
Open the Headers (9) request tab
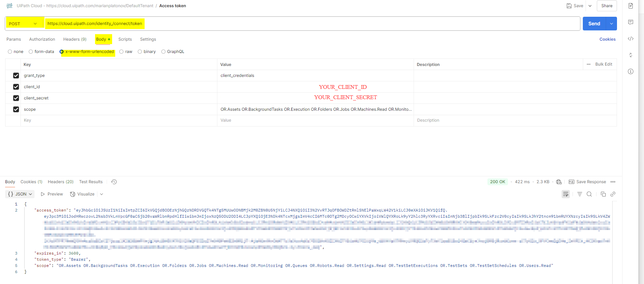[75, 39]
